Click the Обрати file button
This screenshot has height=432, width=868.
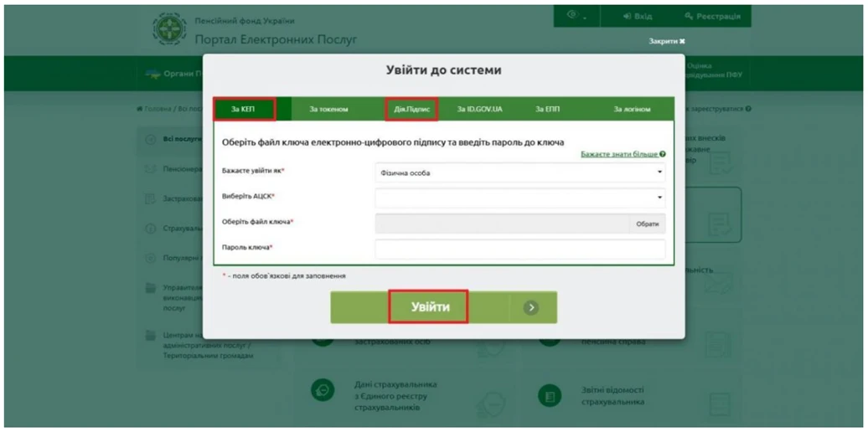(x=648, y=224)
